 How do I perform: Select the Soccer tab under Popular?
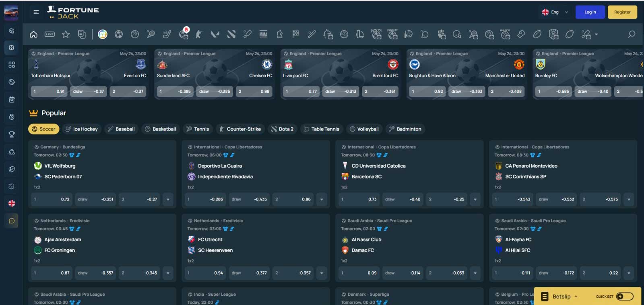coord(44,129)
